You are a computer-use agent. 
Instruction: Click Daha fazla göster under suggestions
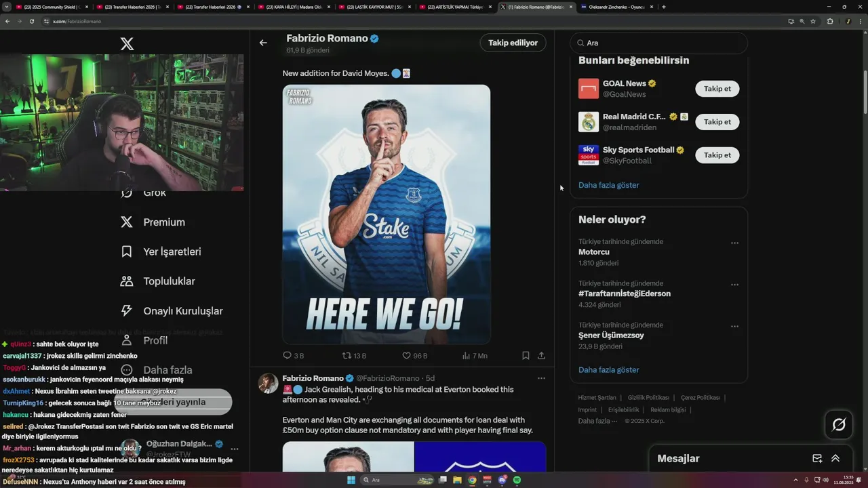coord(608,185)
